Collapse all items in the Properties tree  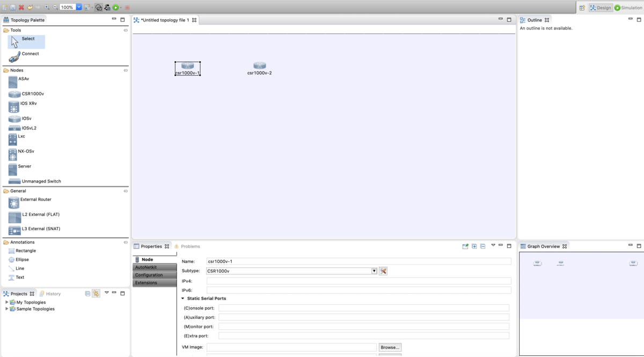482,246
